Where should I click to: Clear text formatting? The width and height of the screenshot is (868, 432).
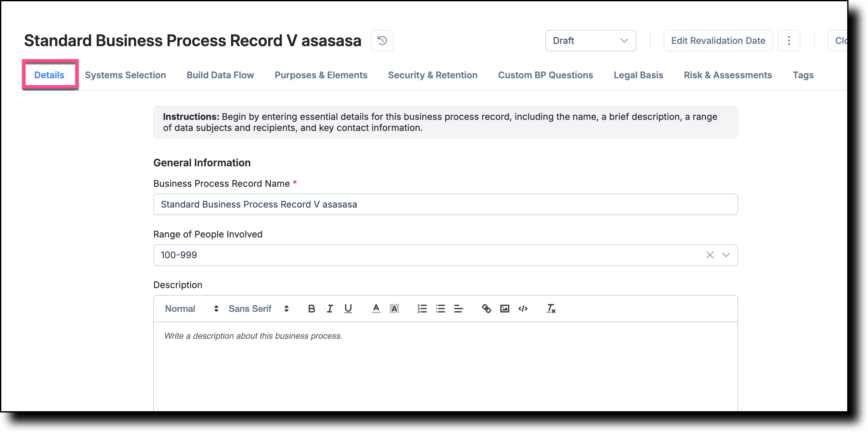tap(551, 308)
